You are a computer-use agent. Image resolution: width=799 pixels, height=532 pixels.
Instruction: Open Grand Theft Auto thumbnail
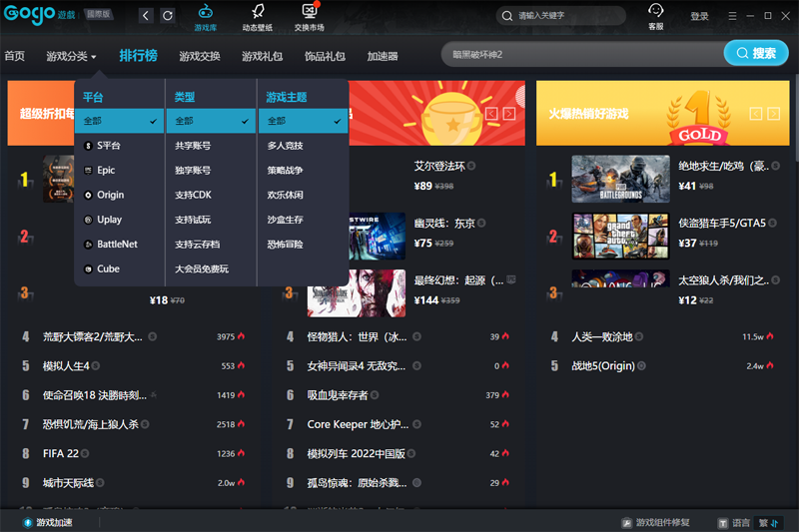[x=620, y=237]
